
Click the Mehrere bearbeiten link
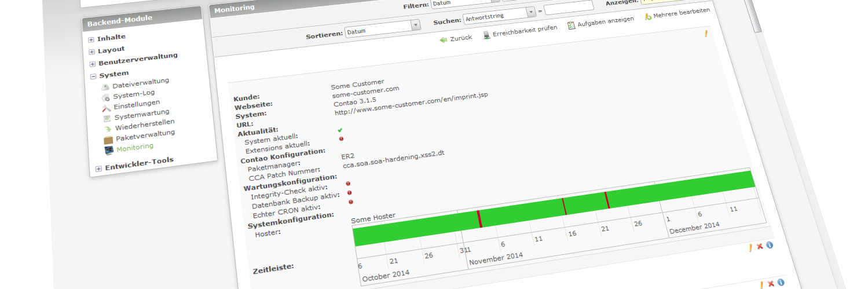(682, 13)
